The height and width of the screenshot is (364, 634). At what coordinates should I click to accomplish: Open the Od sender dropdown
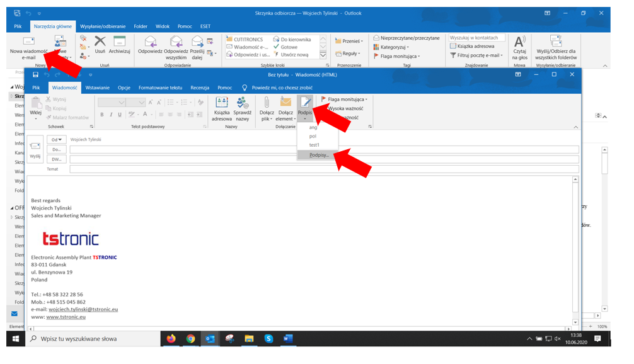point(57,140)
